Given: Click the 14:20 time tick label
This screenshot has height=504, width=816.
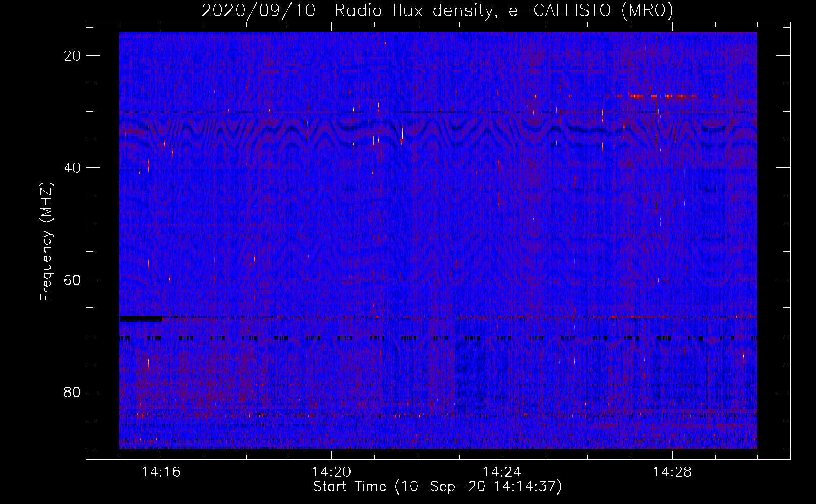Looking at the screenshot, I should (x=331, y=472).
